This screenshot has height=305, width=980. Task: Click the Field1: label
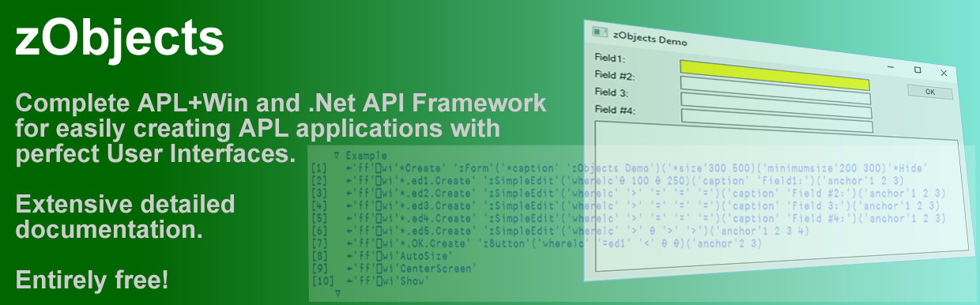click(610, 58)
